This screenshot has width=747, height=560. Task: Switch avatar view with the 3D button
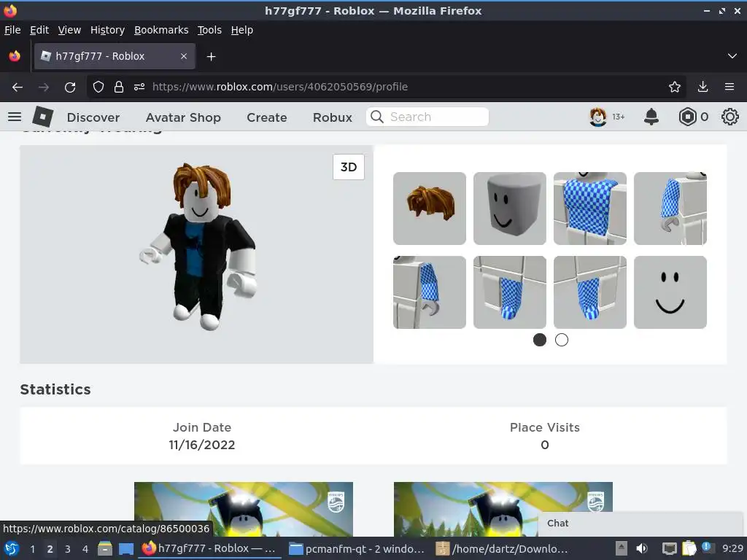(349, 167)
